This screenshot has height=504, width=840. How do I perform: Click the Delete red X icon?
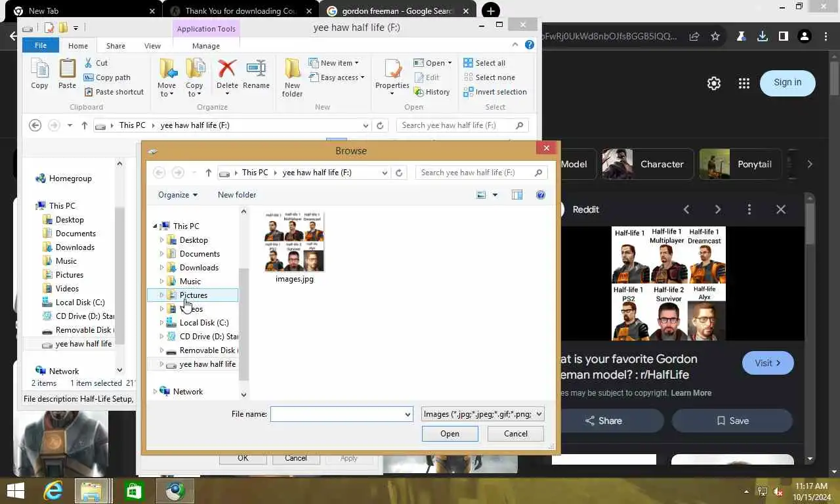[227, 68]
